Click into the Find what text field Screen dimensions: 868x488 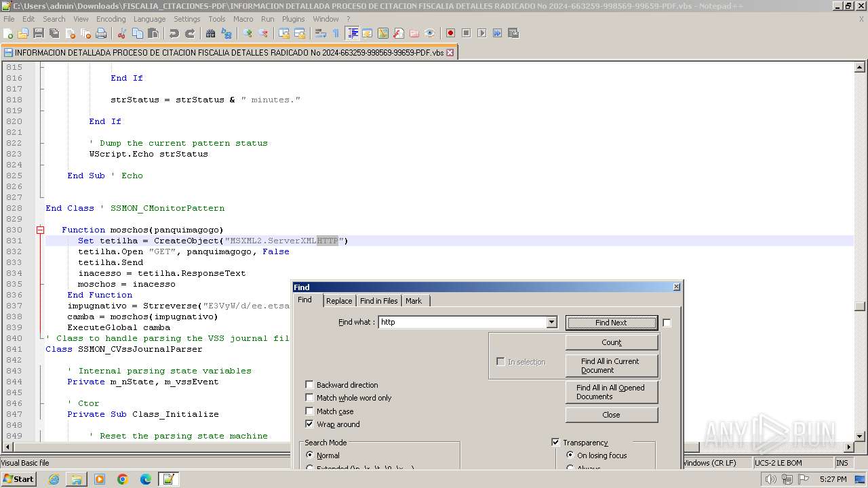(x=462, y=322)
